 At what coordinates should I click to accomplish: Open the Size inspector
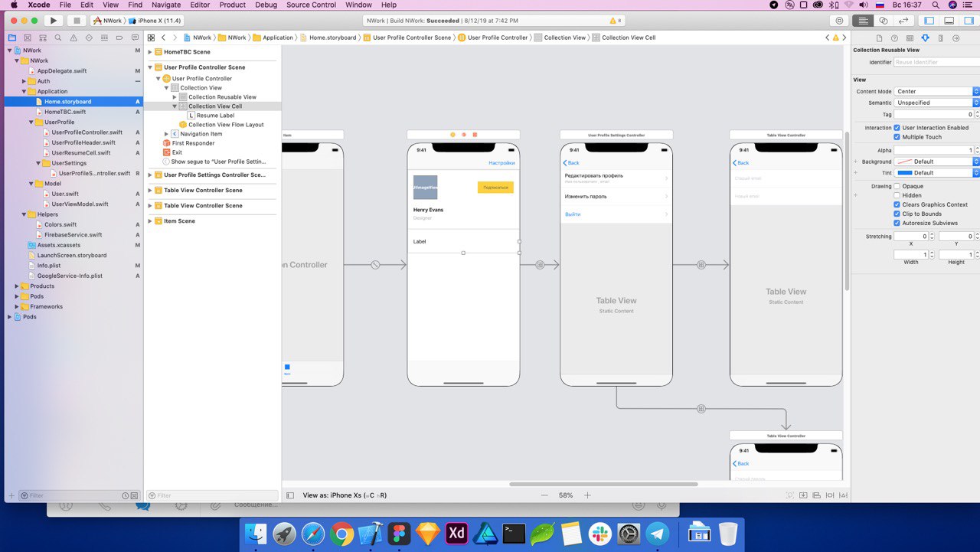[940, 38]
